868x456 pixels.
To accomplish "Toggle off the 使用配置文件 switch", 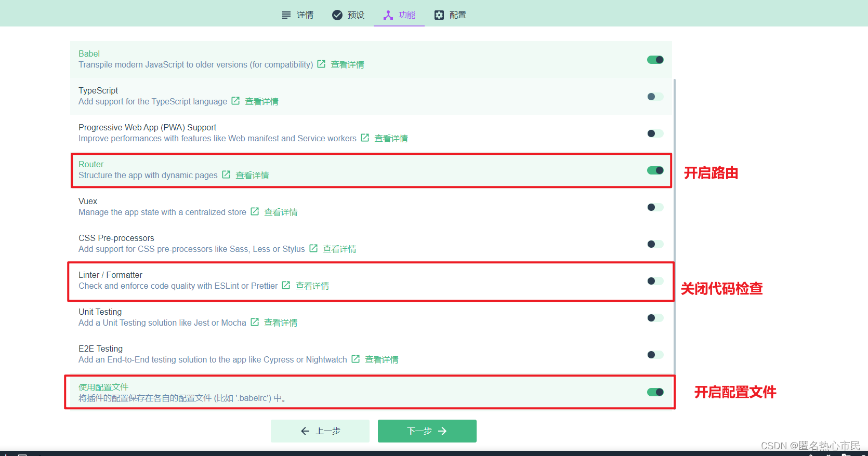I will [x=655, y=392].
